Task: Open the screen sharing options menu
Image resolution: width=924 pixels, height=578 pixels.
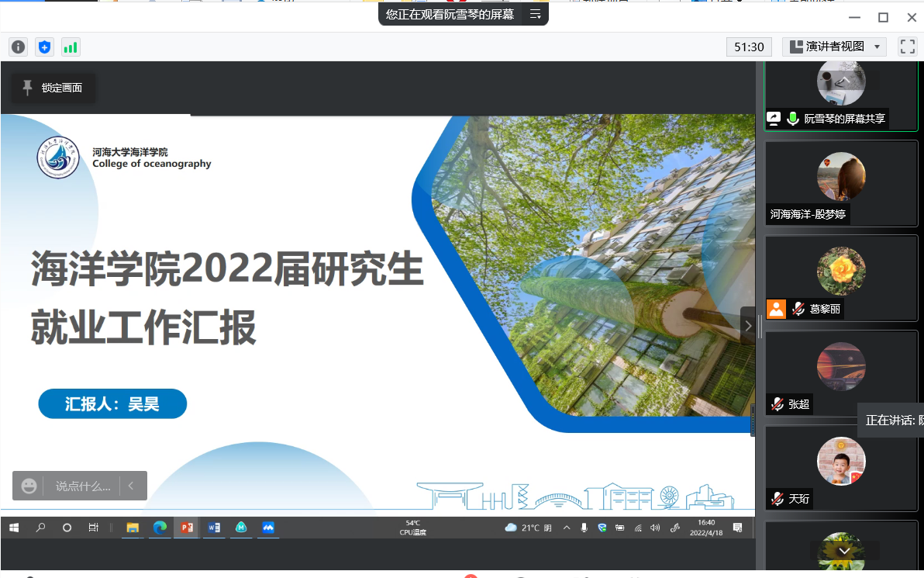Action: [535, 14]
